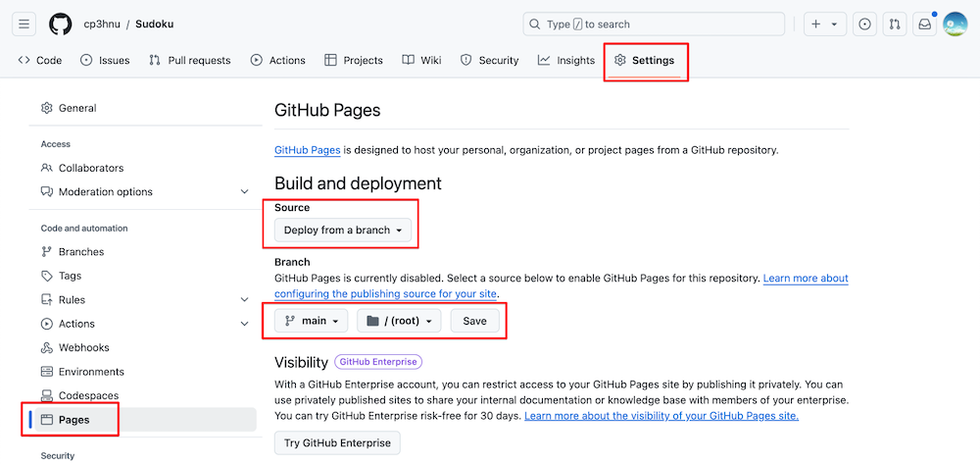Viewport: 980px width, 464px height.
Task: Click the Moderation options comment icon
Action: click(x=47, y=191)
